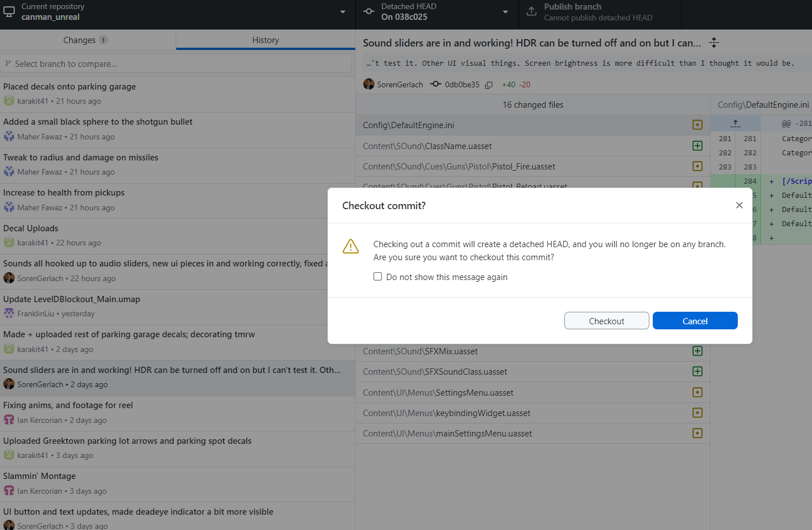Viewport: 812px width, 530px height.
Task: Switch to the History tab
Action: click(265, 40)
